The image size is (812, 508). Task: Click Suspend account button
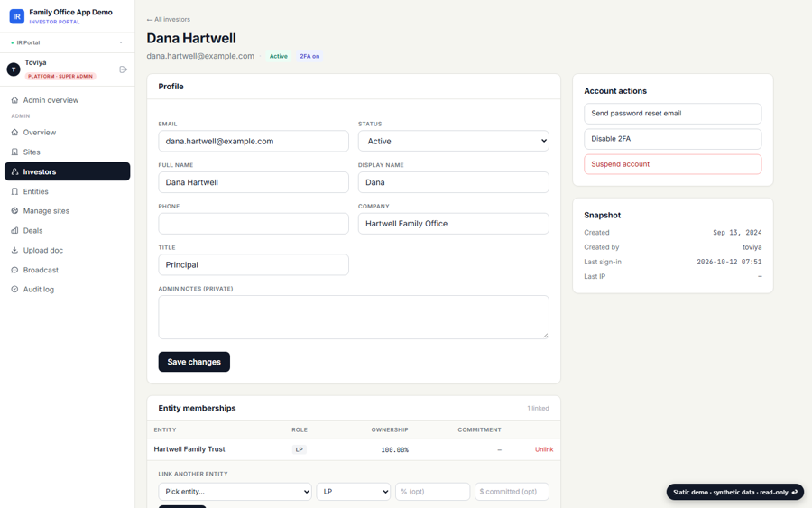pyautogui.click(x=673, y=164)
